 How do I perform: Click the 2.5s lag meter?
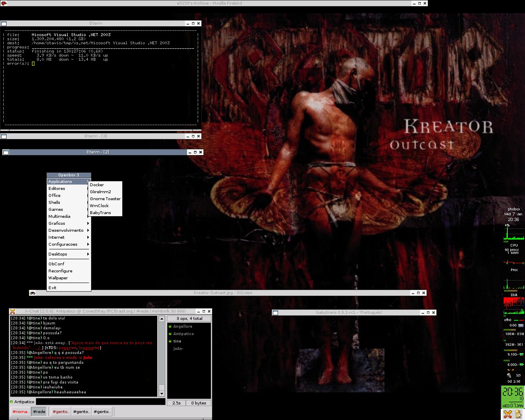coord(177,403)
